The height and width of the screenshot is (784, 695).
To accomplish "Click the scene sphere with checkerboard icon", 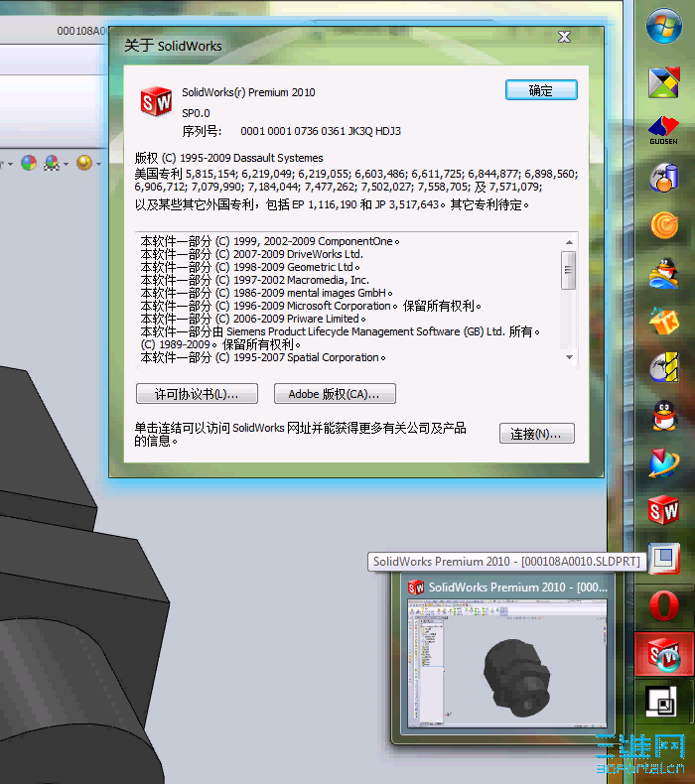I will coord(52,163).
